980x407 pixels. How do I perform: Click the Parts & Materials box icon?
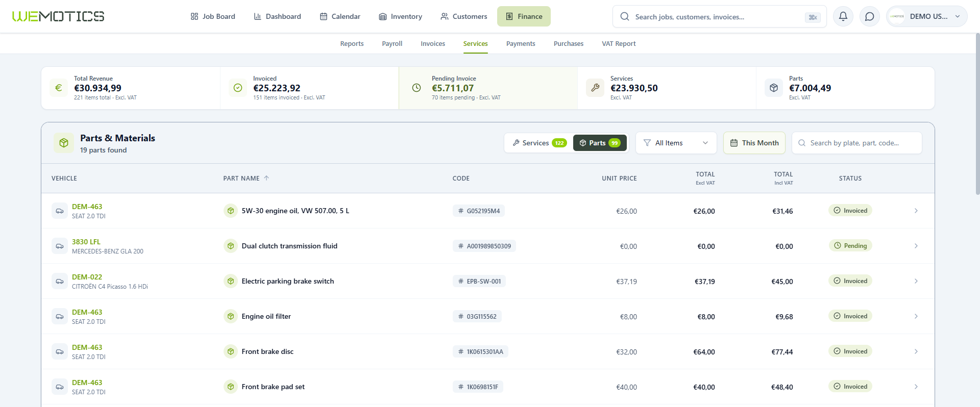(x=64, y=143)
